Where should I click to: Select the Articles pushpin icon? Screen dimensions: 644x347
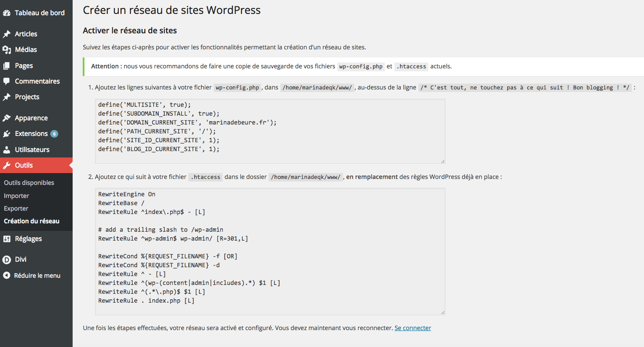tap(7, 34)
